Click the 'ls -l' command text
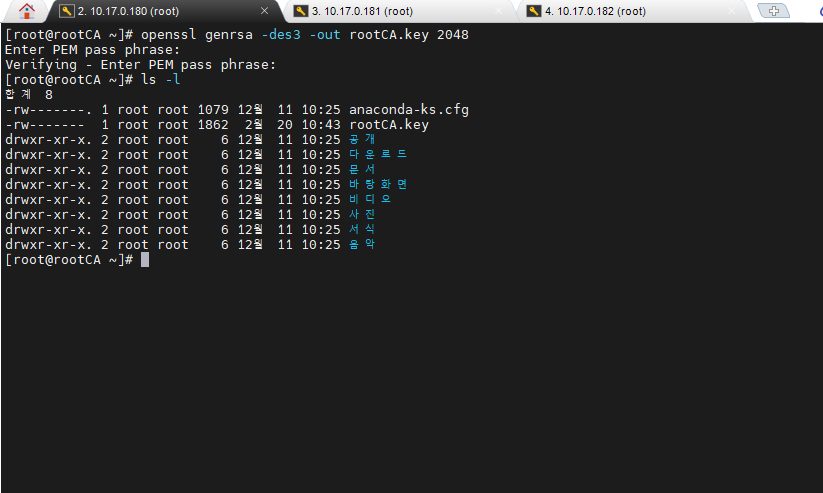Image resolution: width=823 pixels, height=493 pixels. [161, 80]
